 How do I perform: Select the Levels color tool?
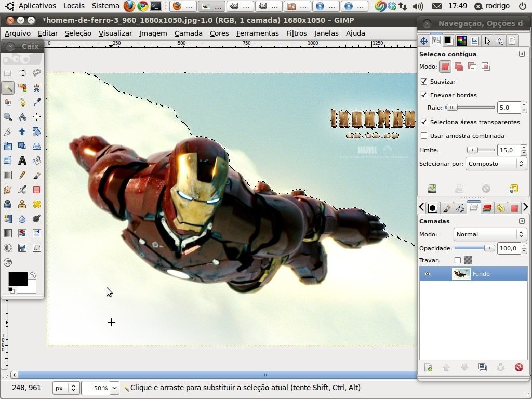coord(22,248)
